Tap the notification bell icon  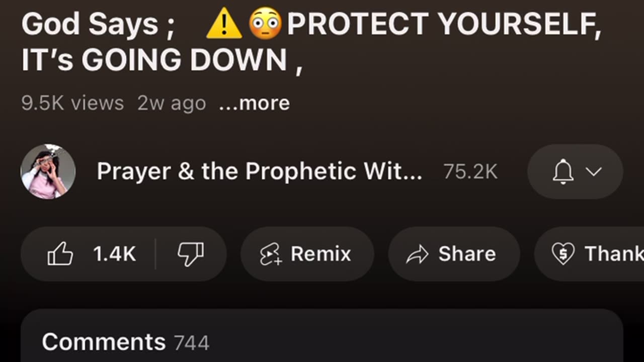pos(563,171)
